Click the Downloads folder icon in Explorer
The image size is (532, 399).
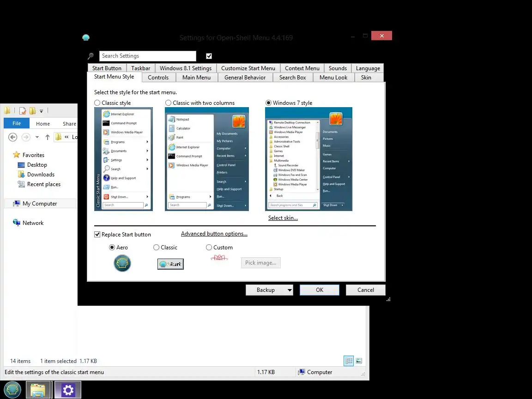tap(21, 175)
